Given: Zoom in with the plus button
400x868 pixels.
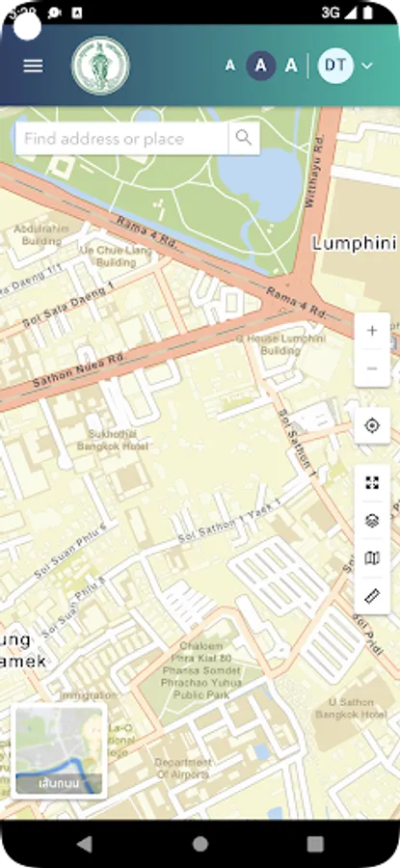Looking at the screenshot, I should (372, 331).
